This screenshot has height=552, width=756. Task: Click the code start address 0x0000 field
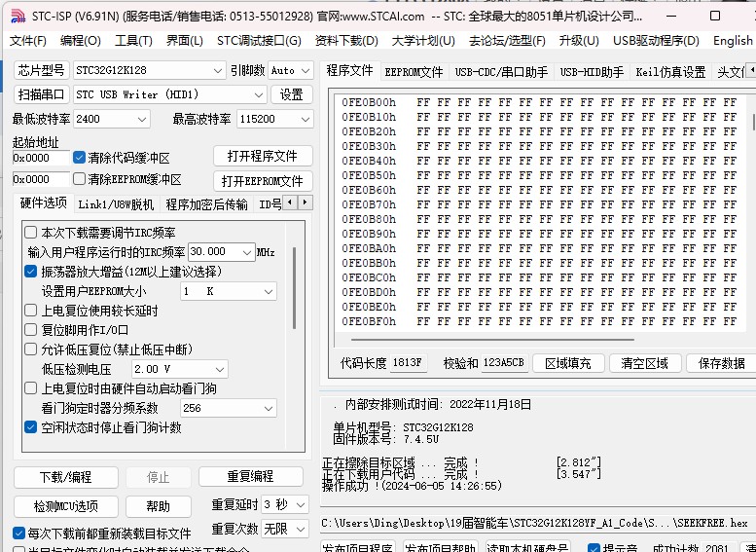point(41,158)
